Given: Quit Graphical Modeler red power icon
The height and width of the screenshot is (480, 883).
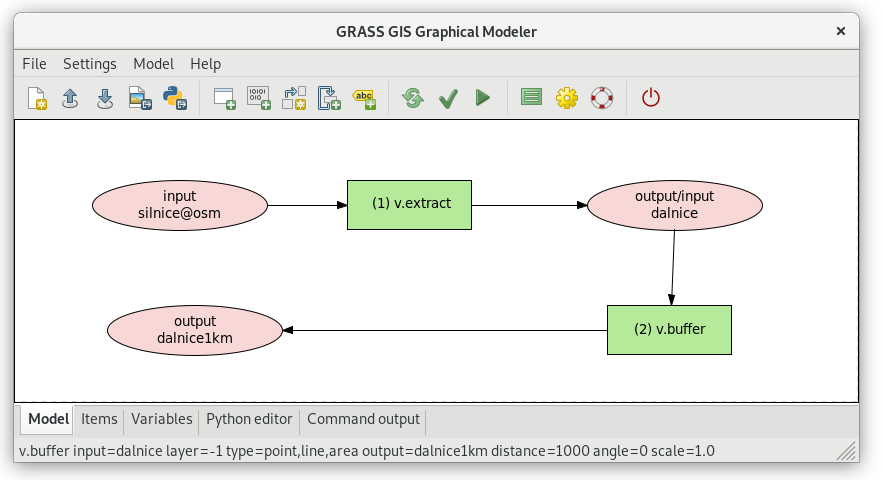Looking at the screenshot, I should tap(651, 97).
